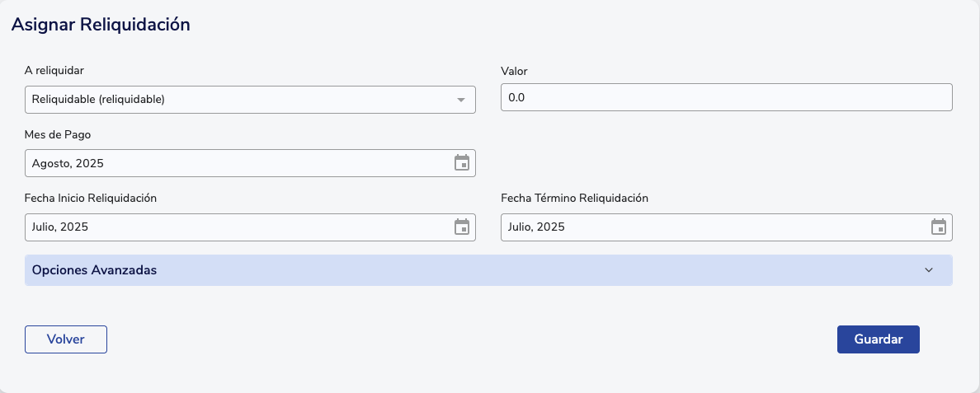This screenshot has width=980, height=393.
Task: Click the Fecha Término 'Julio, 2025' field
Action: 714,227
